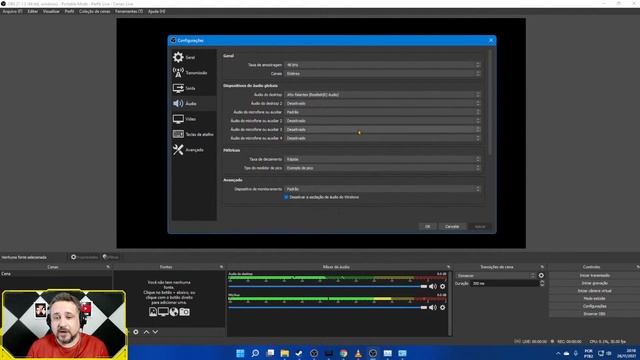Click the Aplicar button in settings
640x360 pixels.
coord(480,227)
